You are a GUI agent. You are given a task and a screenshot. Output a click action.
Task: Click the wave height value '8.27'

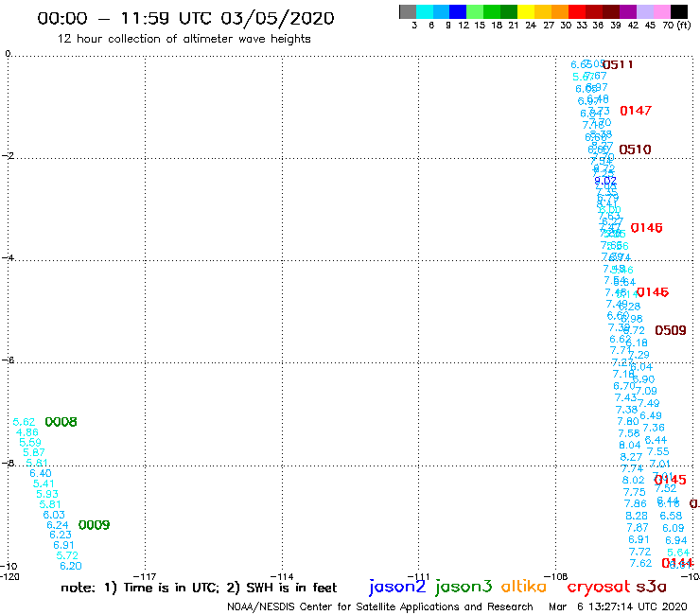(x=631, y=457)
